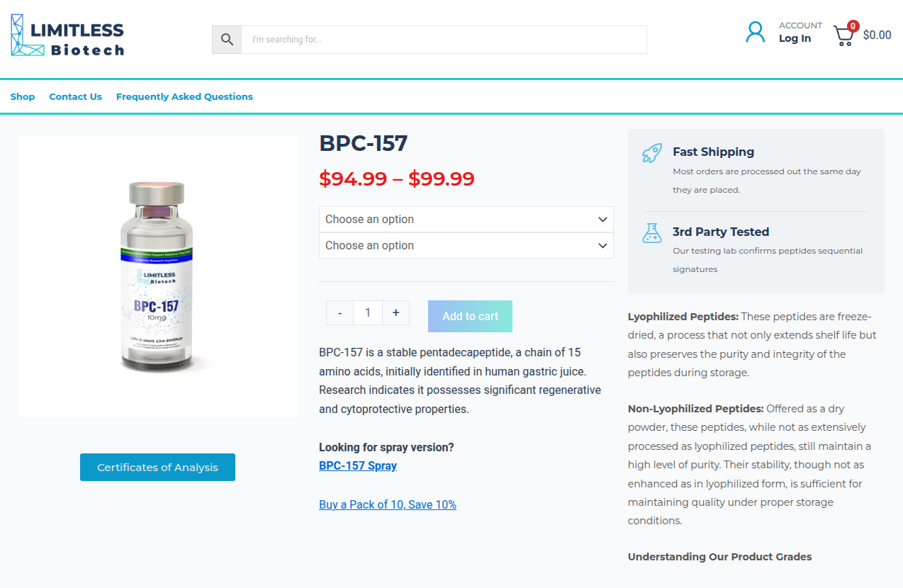903x588 pixels.
Task: Decrease quantity with minus button
Action: [340, 313]
